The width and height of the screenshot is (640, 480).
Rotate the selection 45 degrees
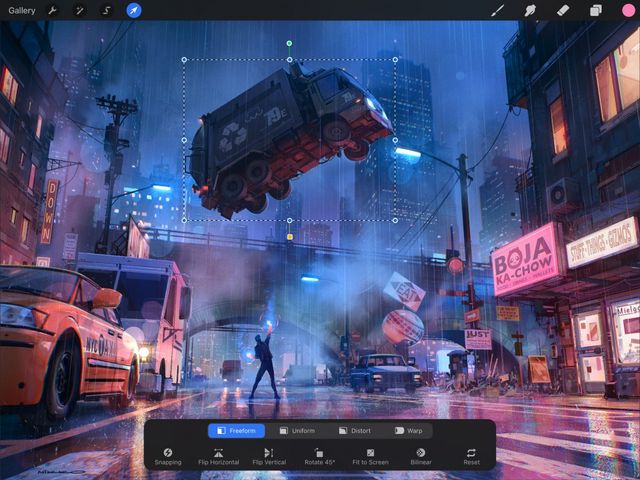(x=320, y=457)
